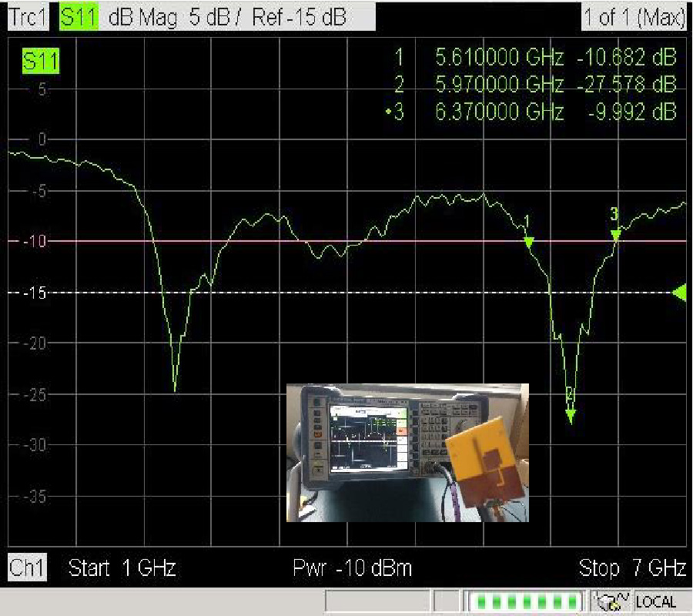This screenshot has width=693, height=616.
Task: Click the reference level arrow at right edge
Action: point(679,293)
